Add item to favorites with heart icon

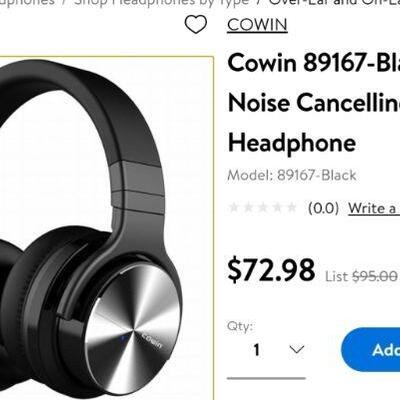(196, 25)
